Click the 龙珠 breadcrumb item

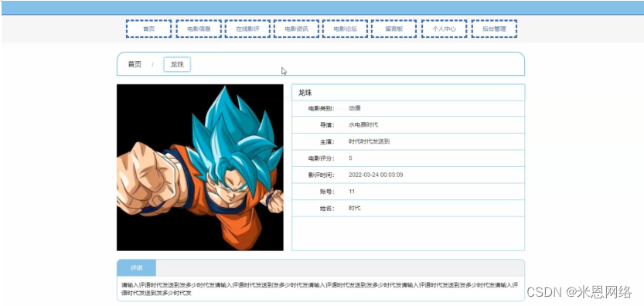click(x=177, y=64)
